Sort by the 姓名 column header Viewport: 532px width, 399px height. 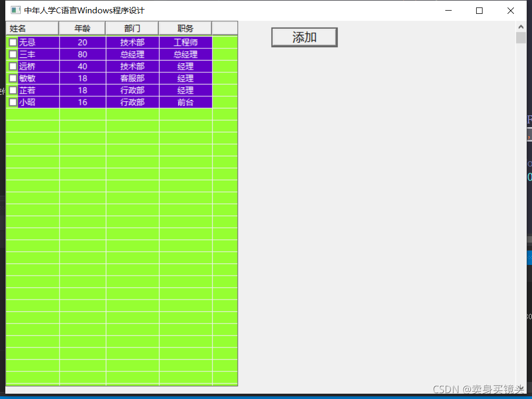[32, 28]
